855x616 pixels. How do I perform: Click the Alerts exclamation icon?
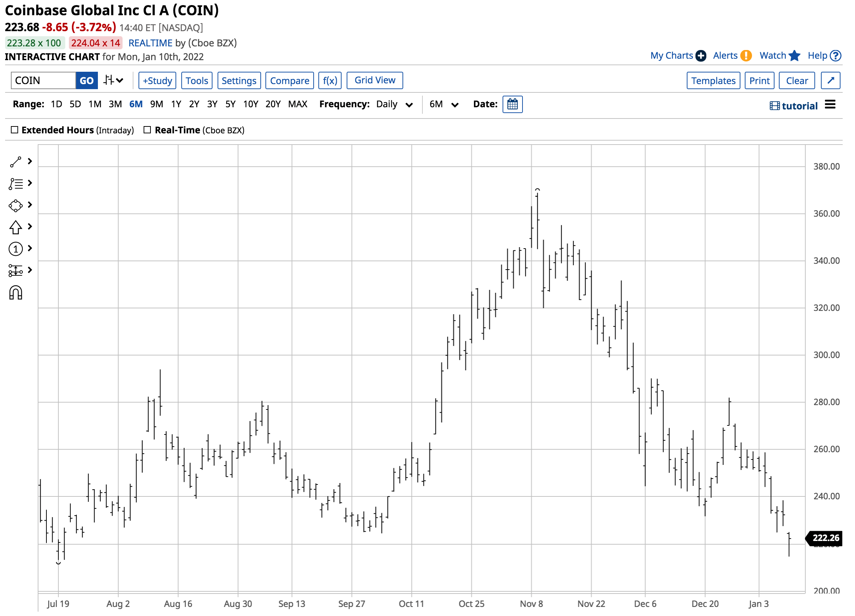[x=746, y=56]
